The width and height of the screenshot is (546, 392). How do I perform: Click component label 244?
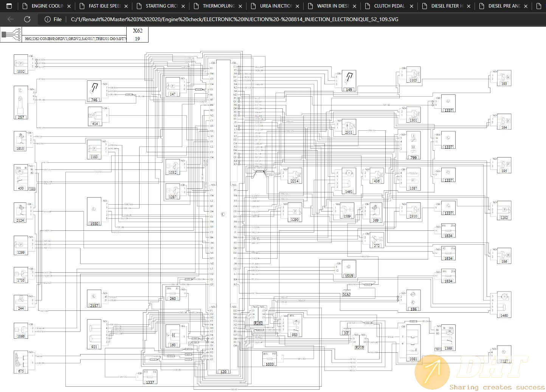coord(21,308)
